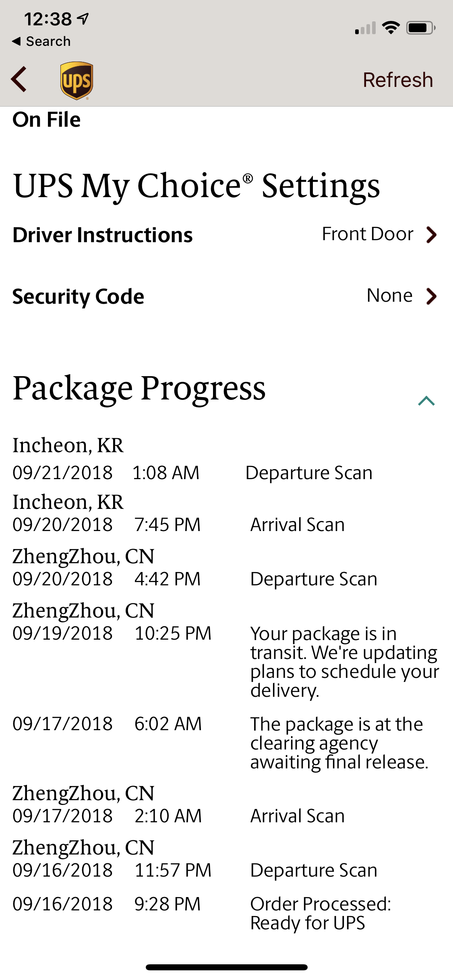The width and height of the screenshot is (453, 980).
Task: Return to Search via back triangle
Action: tap(41, 41)
